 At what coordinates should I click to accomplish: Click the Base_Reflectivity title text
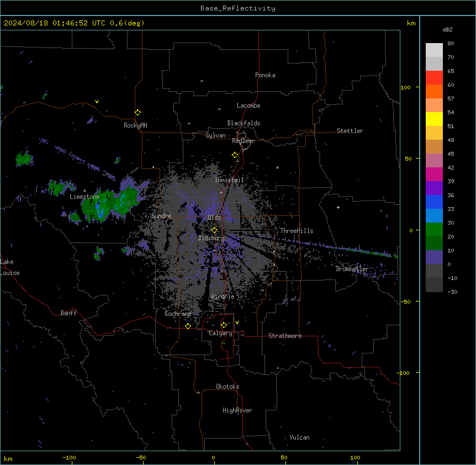pos(238,8)
